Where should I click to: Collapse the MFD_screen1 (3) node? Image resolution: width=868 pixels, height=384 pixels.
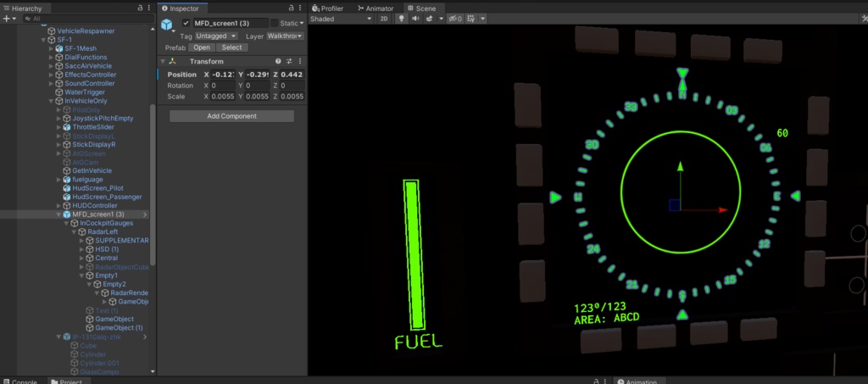[59, 214]
